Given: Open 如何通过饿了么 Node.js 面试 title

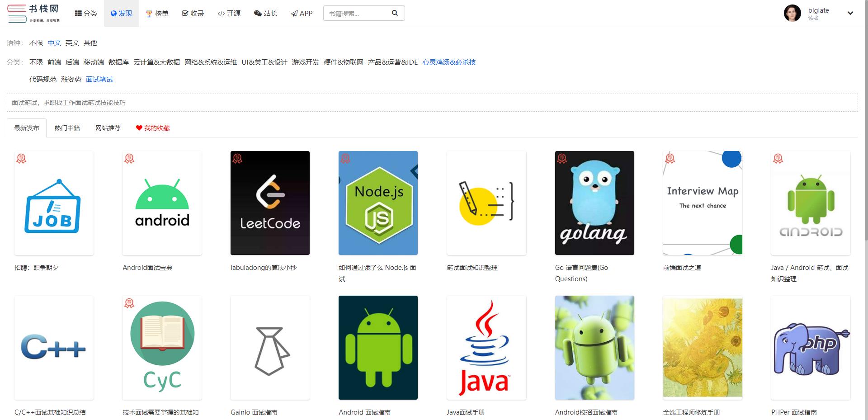Looking at the screenshot, I should click(377, 273).
